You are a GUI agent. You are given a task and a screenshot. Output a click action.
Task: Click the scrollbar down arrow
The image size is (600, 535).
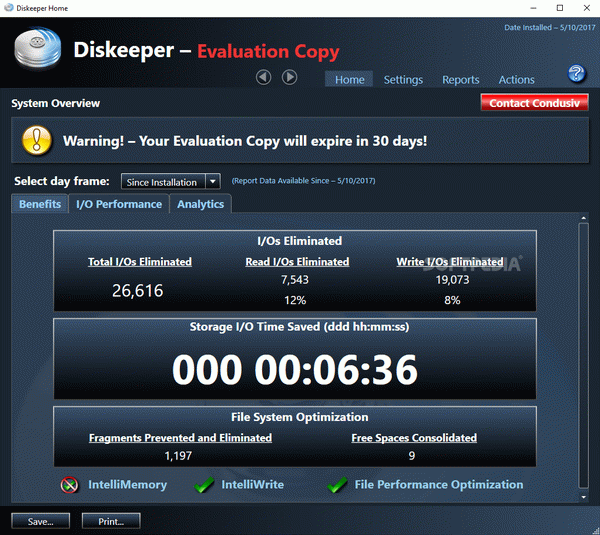tap(584, 497)
